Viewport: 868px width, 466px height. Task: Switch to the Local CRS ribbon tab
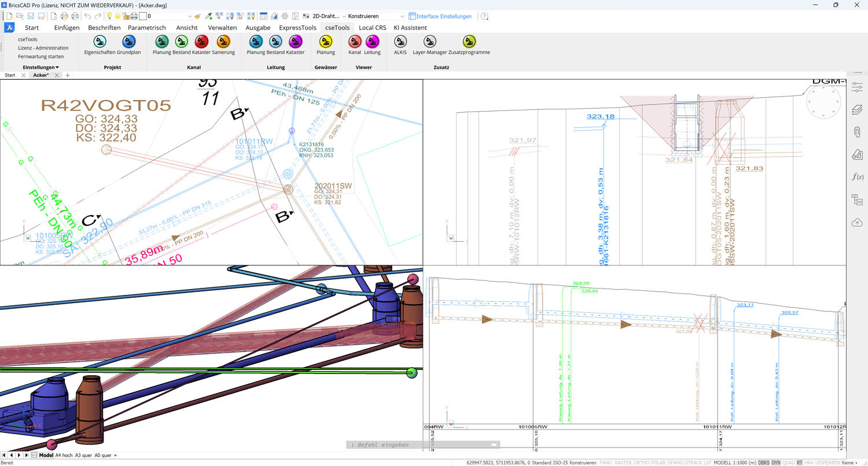372,28
